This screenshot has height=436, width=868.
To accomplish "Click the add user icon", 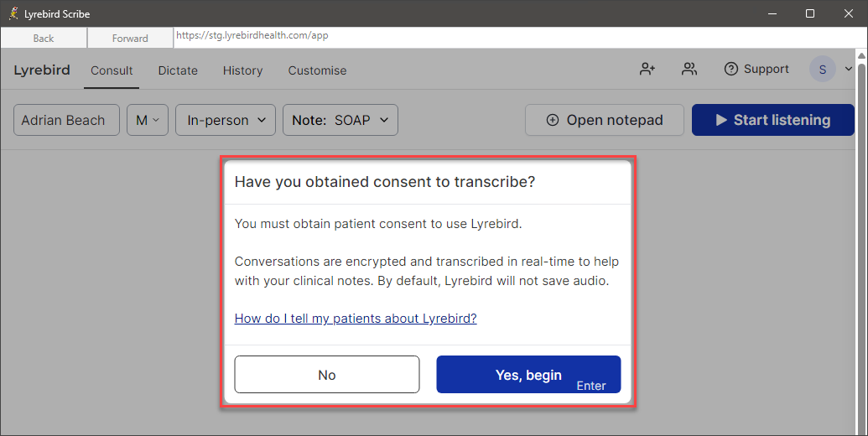I will [647, 69].
